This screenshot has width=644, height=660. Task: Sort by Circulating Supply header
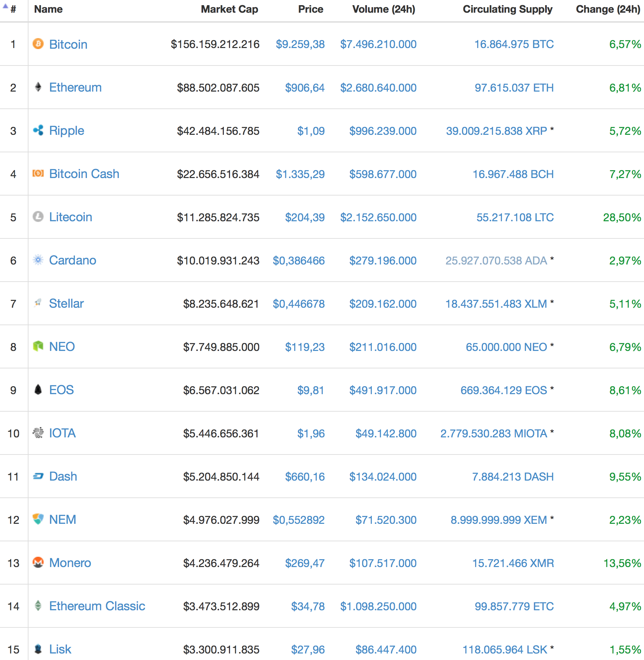tap(508, 9)
